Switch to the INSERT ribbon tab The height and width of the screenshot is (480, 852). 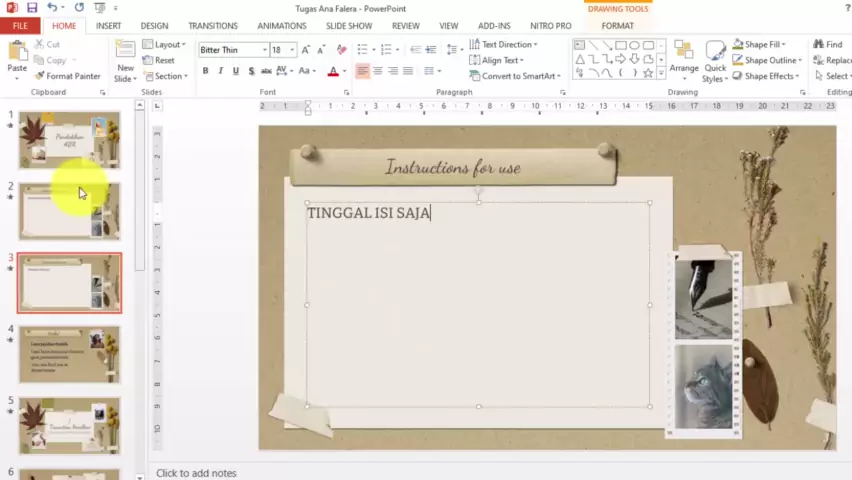point(108,26)
